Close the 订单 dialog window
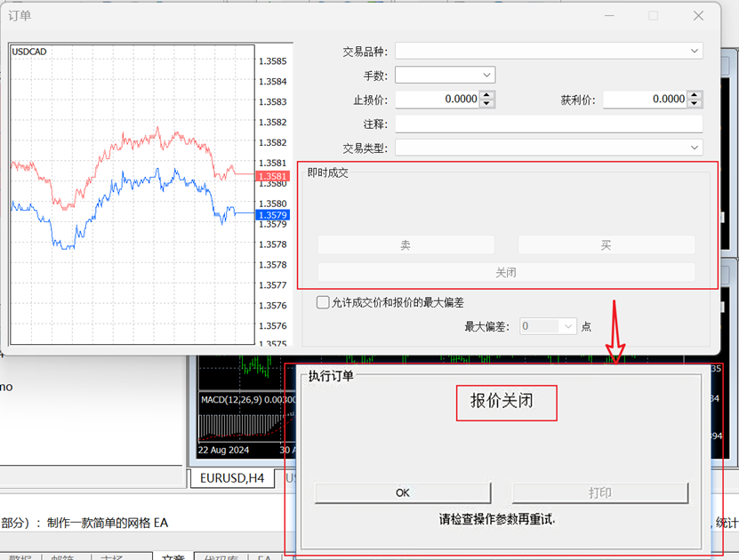Viewport: 739px width, 560px height. pos(698,16)
